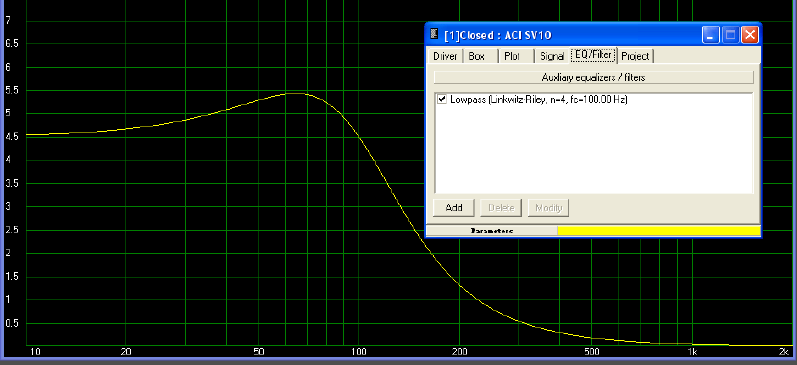This screenshot has height=365, width=797.
Task: Click the Add filter button
Action: tap(453, 207)
